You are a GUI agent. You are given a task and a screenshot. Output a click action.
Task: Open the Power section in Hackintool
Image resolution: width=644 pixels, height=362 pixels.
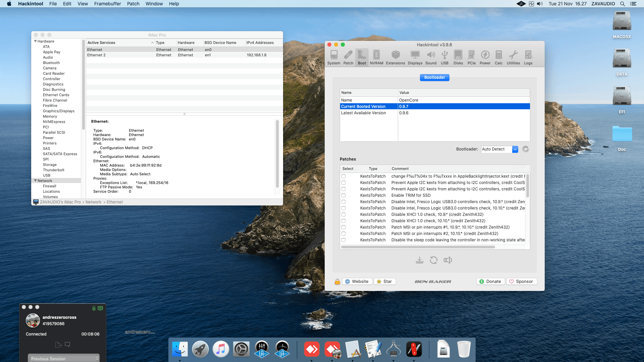[x=485, y=57]
